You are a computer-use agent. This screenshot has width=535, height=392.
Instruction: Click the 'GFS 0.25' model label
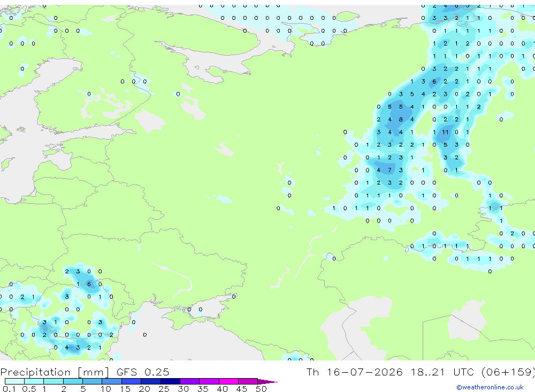tap(143, 372)
